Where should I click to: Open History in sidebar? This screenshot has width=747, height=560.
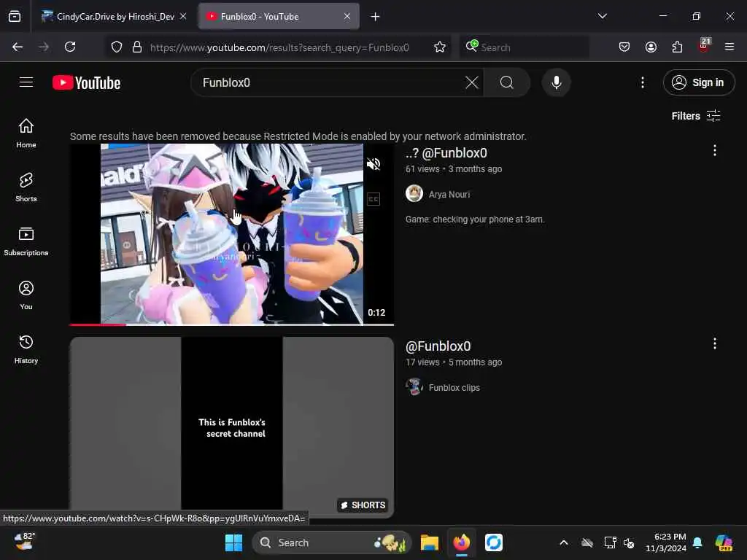coord(26,349)
